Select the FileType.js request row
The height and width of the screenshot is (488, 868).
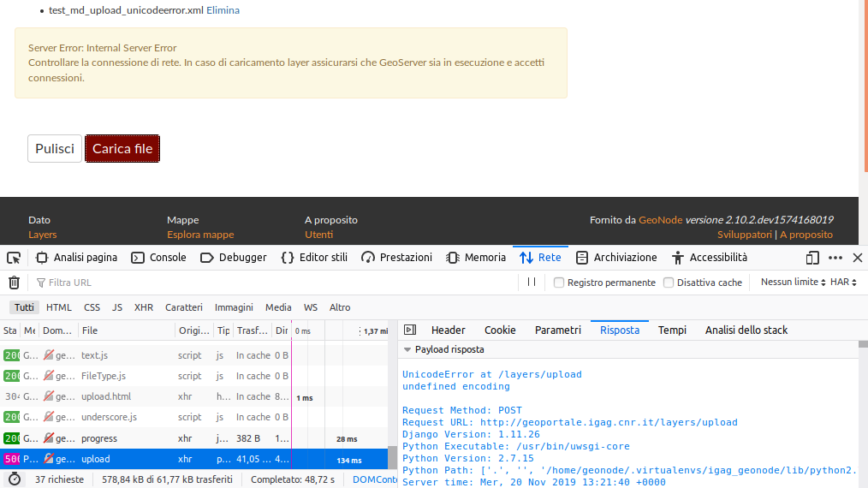pos(193,376)
